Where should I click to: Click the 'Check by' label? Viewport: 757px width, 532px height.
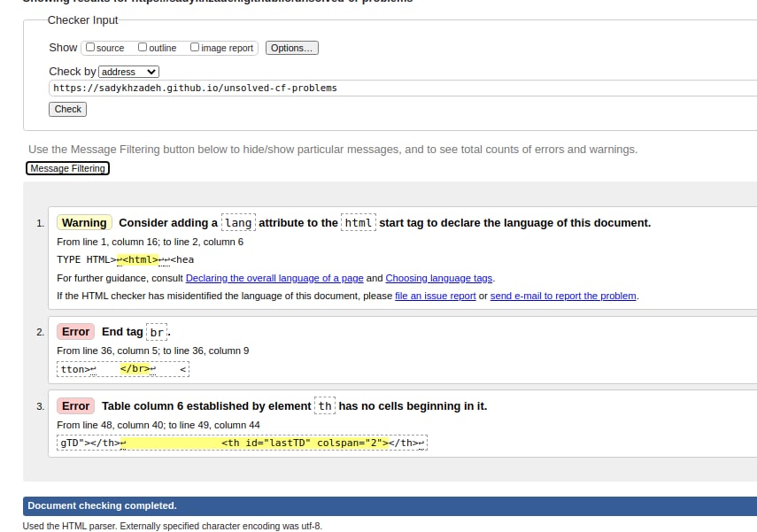[73, 72]
